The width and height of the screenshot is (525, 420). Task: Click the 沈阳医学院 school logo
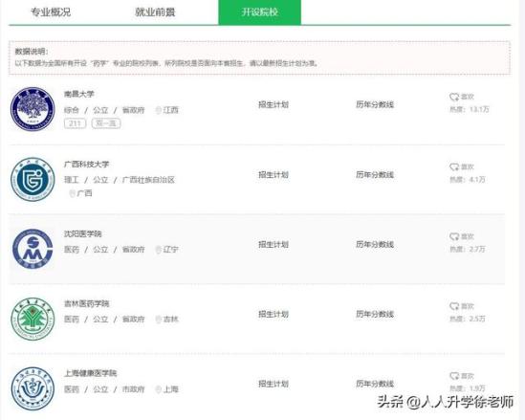(x=33, y=249)
